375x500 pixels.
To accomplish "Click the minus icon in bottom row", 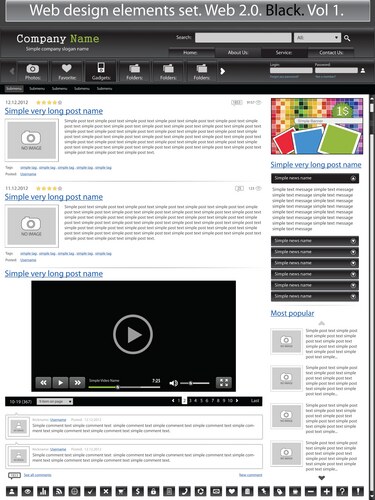I will tap(311, 491).
